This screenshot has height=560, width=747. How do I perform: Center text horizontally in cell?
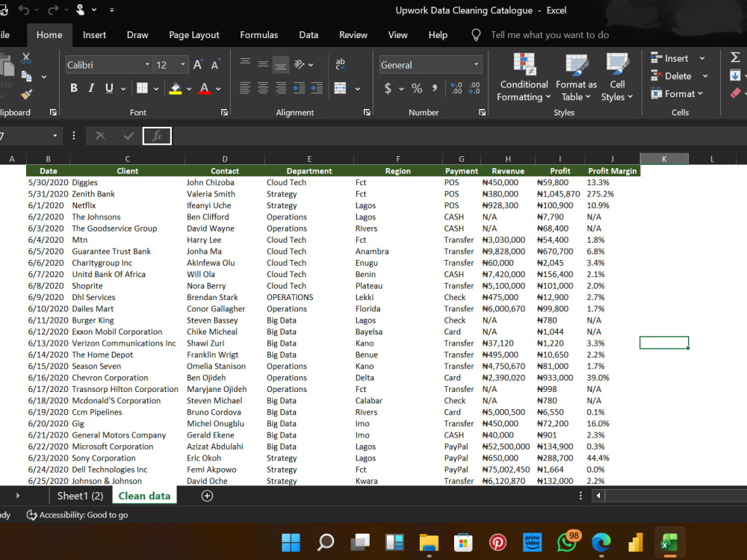pos(263,87)
